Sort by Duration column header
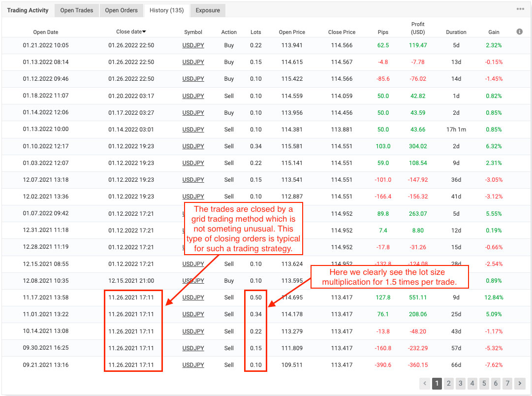 [456, 32]
